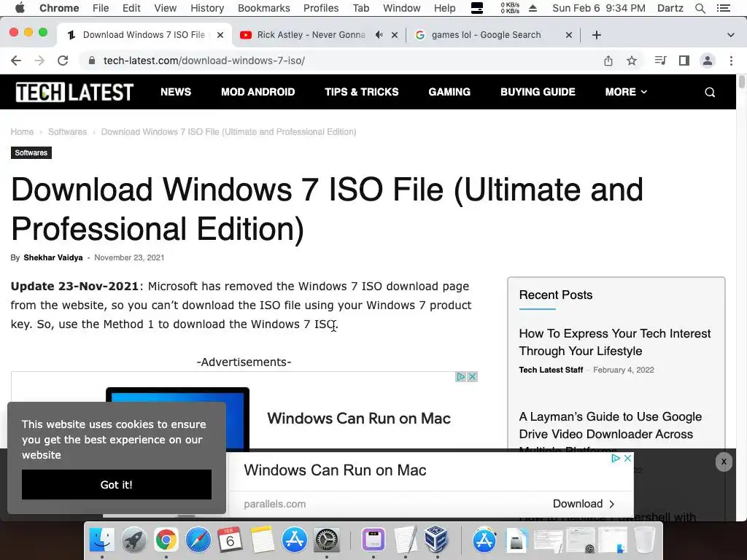Open Calendar from the dock
747x560 pixels.
pos(230,540)
